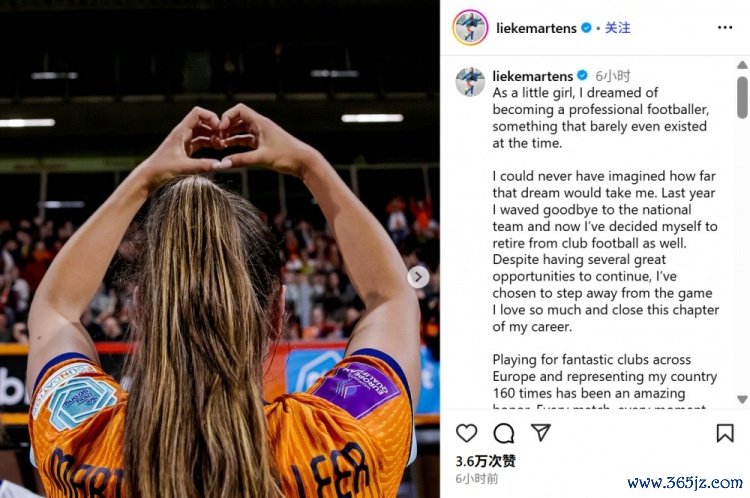The width and height of the screenshot is (750, 498).
Task: Open the three-dot more options menu
Action: 725,28
